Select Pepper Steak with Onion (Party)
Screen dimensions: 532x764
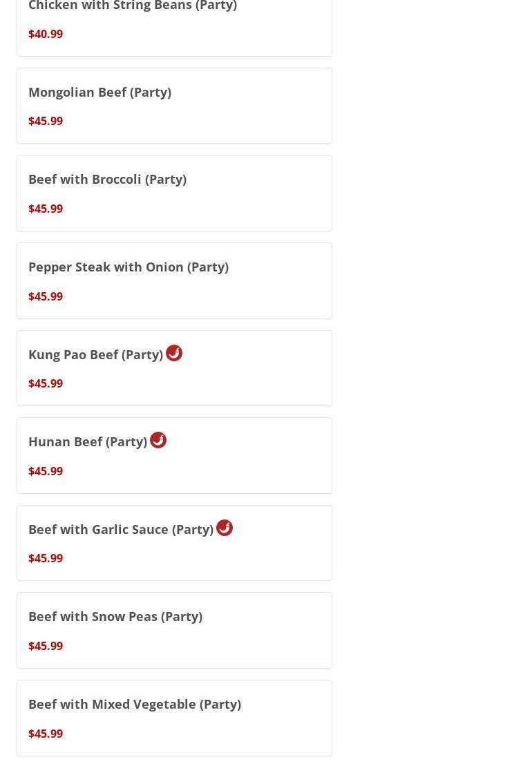pos(128,267)
